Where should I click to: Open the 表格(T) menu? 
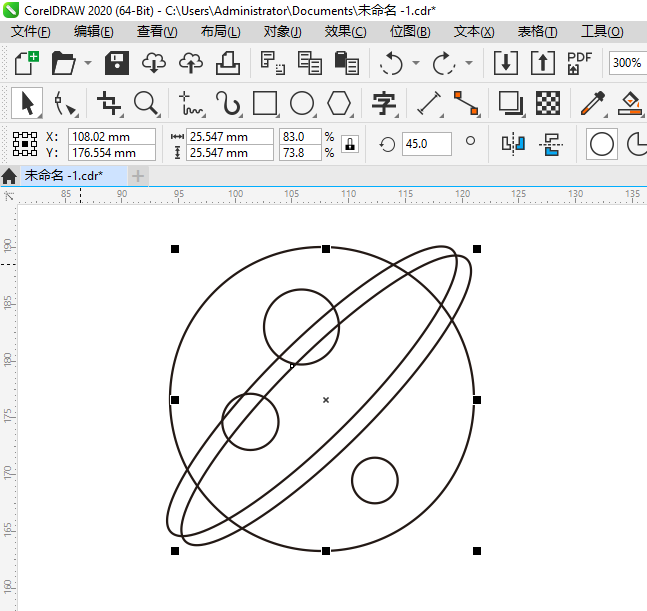537,32
